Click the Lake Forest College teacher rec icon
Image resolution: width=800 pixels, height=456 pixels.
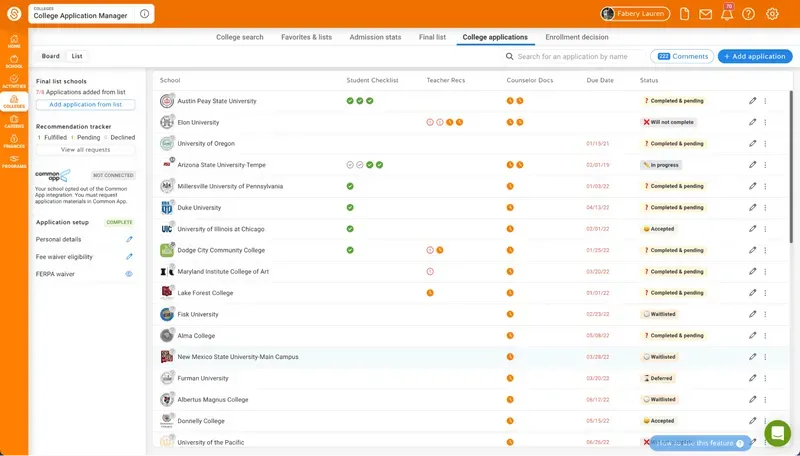430,293
